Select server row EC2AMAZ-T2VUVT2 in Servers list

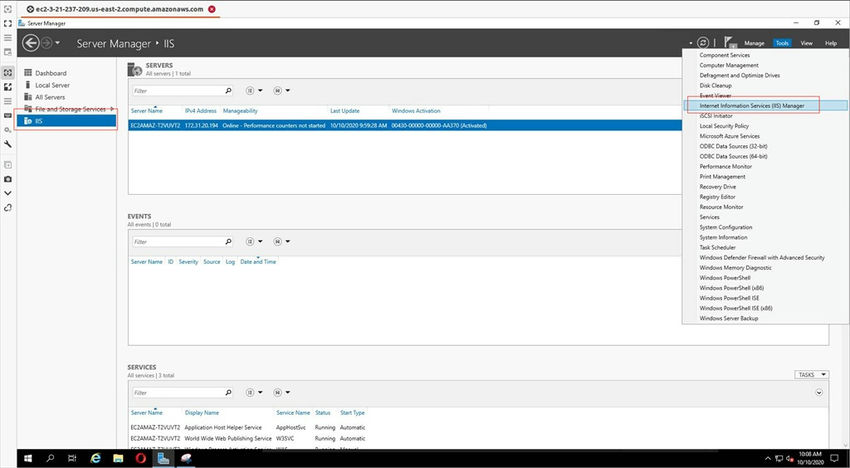[x=405, y=125]
